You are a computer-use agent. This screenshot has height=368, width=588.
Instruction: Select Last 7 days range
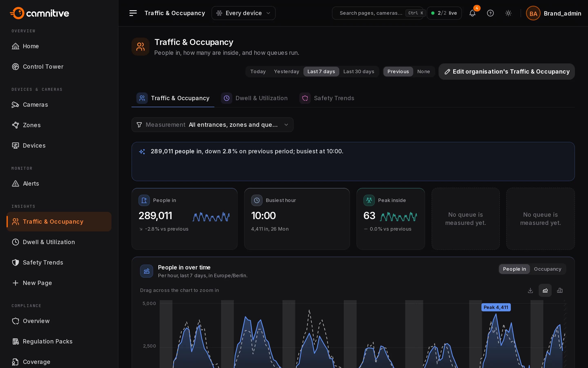[321, 72]
